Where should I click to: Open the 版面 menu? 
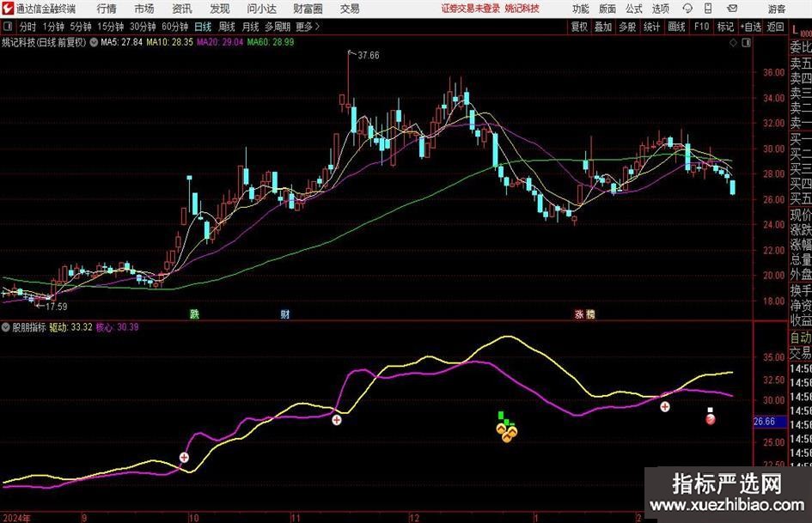pyautogui.click(x=607, y=9)
